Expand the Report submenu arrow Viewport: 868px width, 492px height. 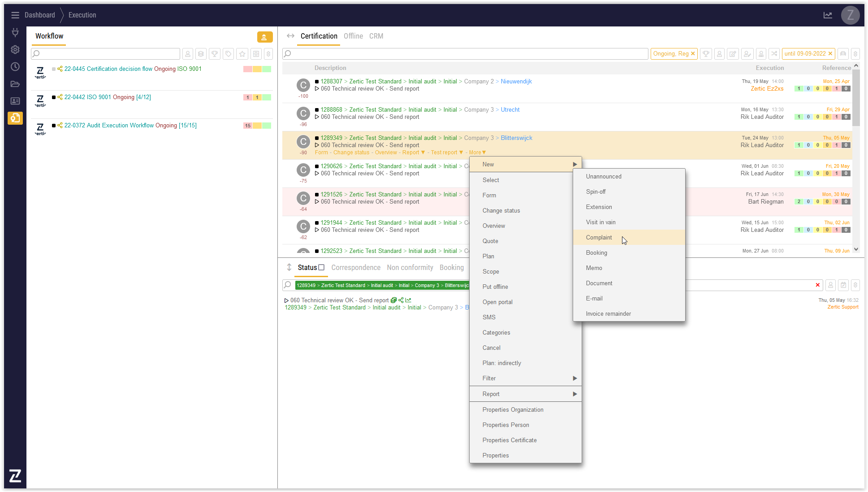click(x=575, y=394)
